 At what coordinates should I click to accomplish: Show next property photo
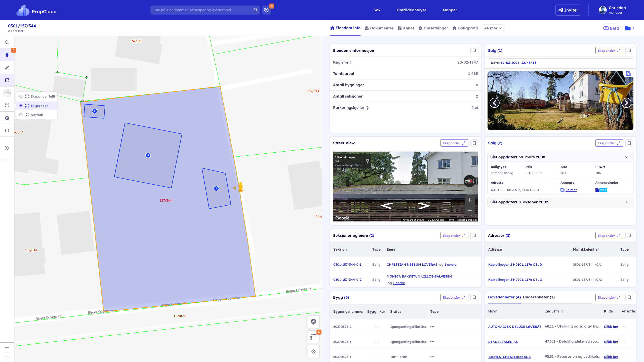pos(626,103)
